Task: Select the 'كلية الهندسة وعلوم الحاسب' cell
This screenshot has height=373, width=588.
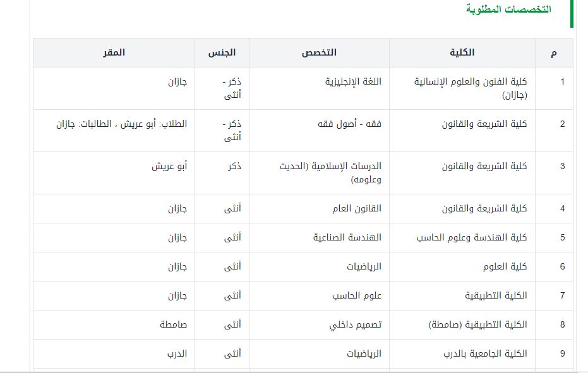Action: [471, 237]
